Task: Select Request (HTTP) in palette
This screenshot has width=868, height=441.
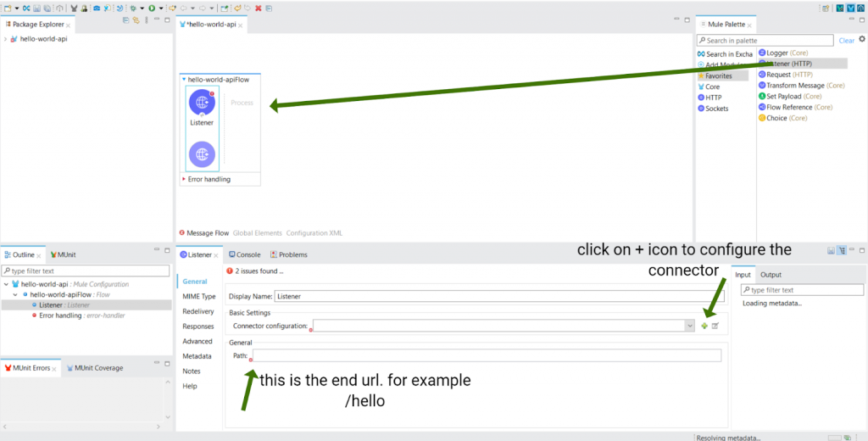Action: click(x=786, y=75)
